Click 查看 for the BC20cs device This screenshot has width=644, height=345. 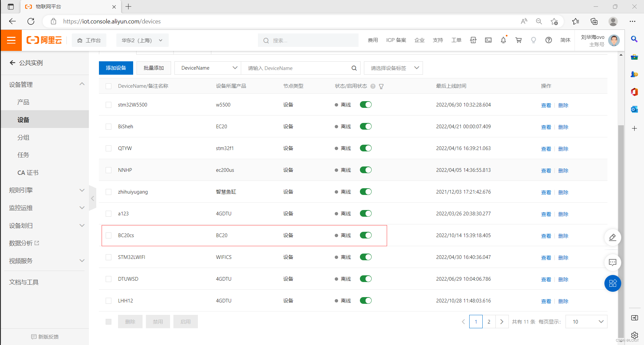click(x=546, y=236)
